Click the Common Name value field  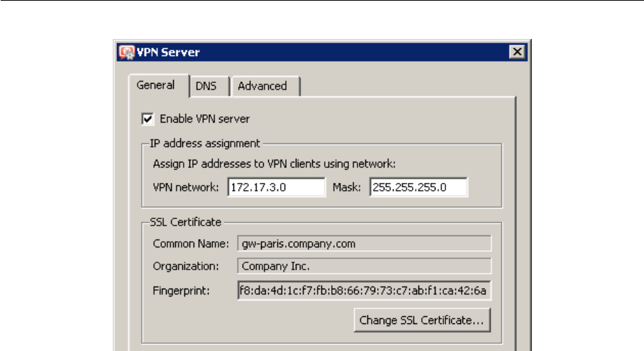pos(364,244)
